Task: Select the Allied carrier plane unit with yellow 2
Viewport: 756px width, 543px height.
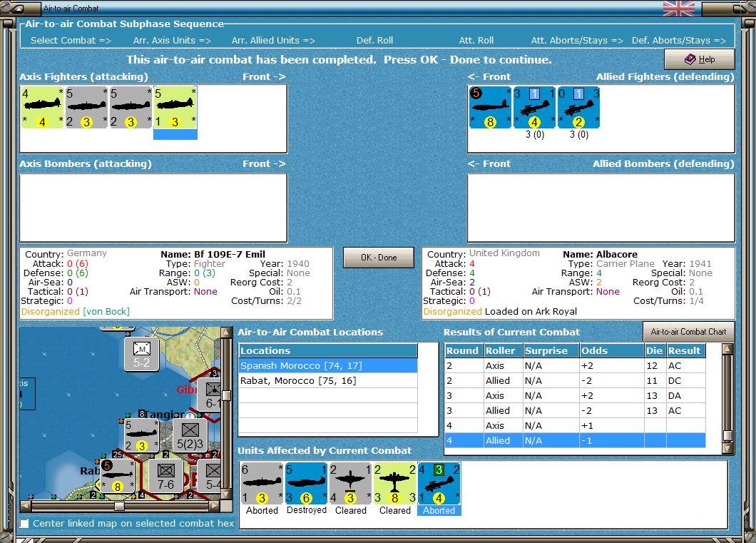Action: click(578, 108)
